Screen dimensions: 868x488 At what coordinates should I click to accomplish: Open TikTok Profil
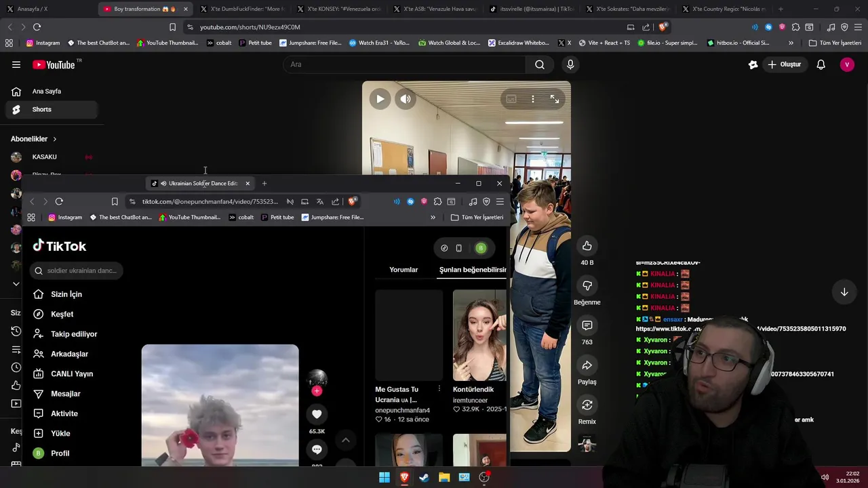(x=60, y=453)
